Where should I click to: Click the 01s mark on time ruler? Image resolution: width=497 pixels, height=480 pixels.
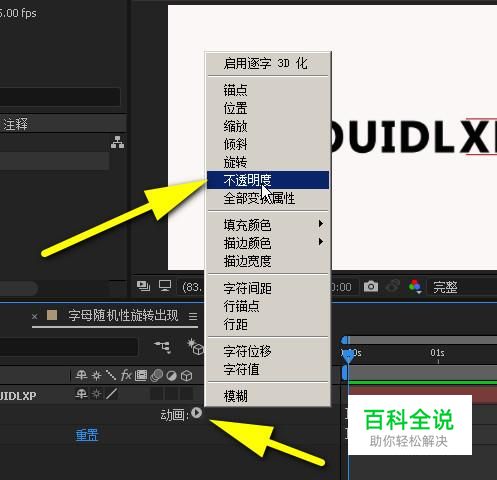point(437,353)
